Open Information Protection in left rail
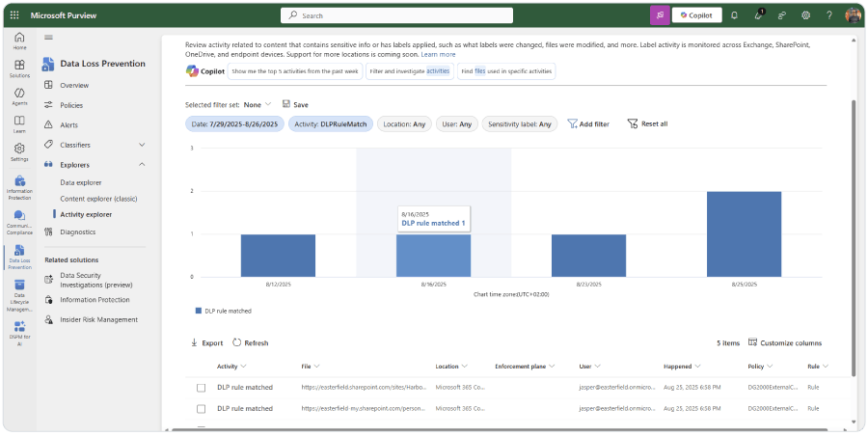Image resolution: width=868 pixels, height=436 pixels. click(x=19, y=188)
